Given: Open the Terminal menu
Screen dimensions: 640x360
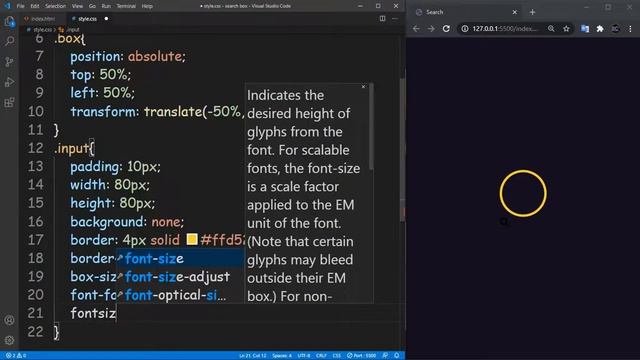Looking at the screenshot, I should pos(126,6).
